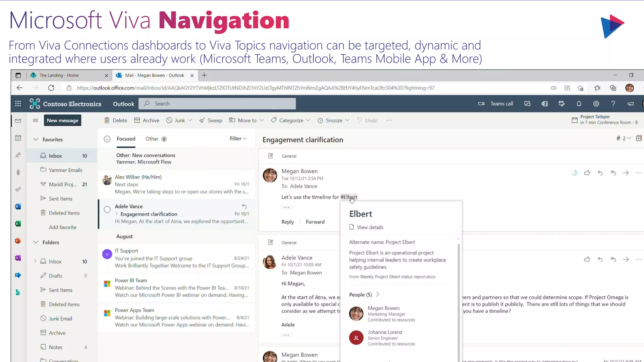This screenshot has width=644, height=362.
Task: Select Johanna Lorenz in Elbert card
Action: tap(382, 338)
